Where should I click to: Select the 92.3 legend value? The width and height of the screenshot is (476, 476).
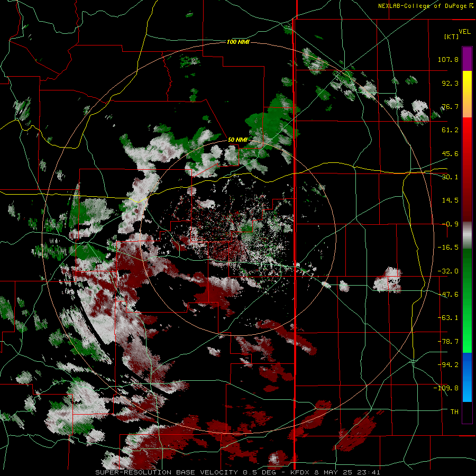(450, 83)
